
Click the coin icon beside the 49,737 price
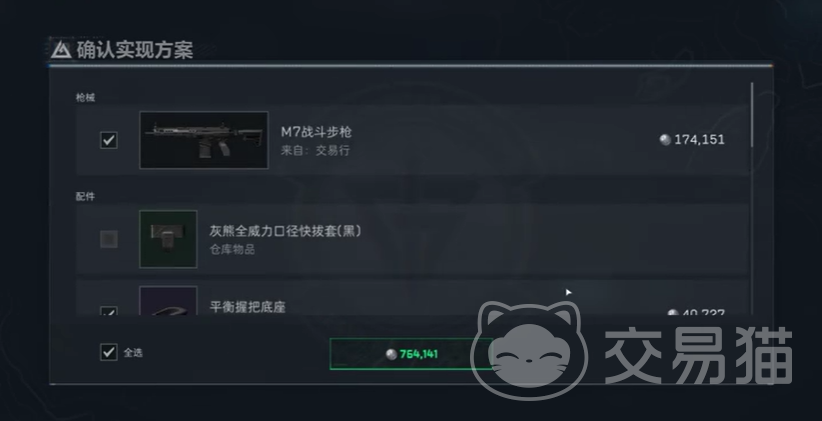tap(673, 312)
